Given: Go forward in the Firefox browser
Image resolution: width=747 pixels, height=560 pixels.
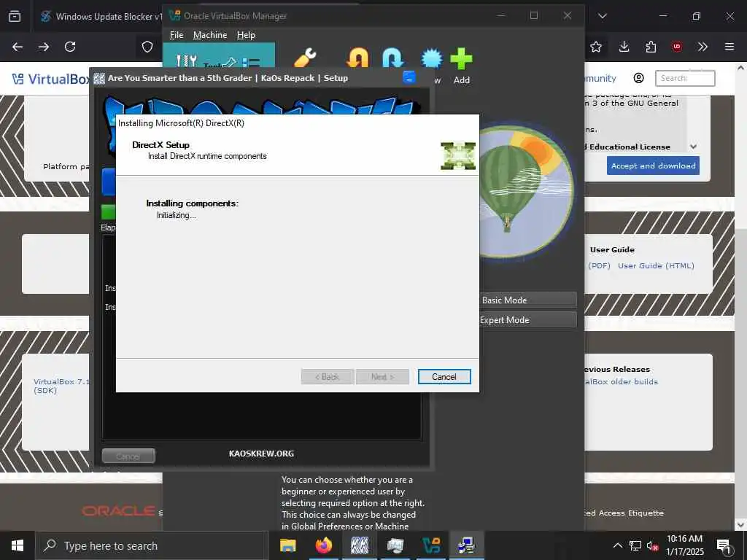Looking at the screenshot, I should pos(44,47).
